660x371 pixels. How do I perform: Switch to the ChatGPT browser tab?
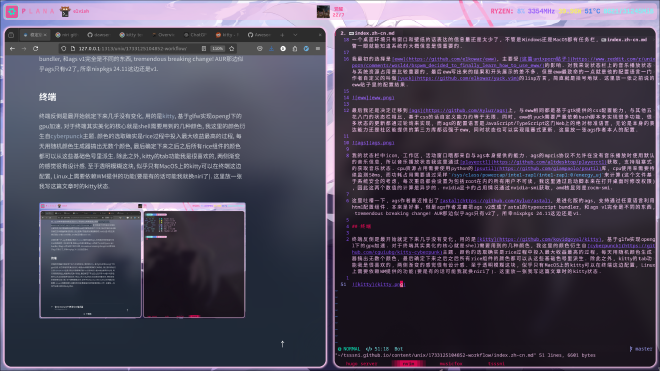coord(195,35)
